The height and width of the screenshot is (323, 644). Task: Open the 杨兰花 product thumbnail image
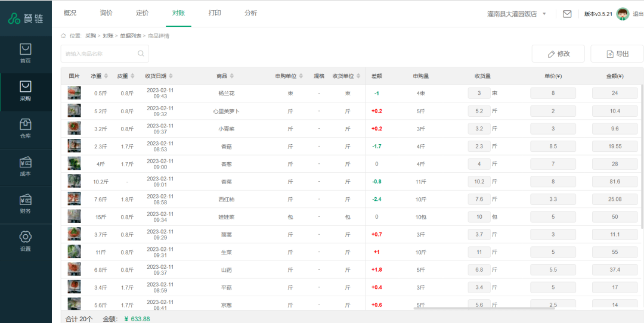click(x=74, y=93)
